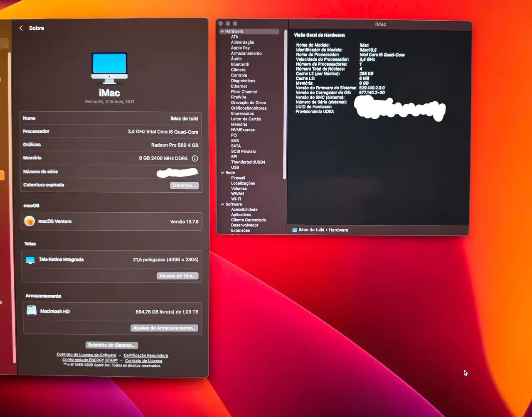Click the Tela Retina Integrada display icon
Viewport: 532px width, 417px height.
[30, 260]
